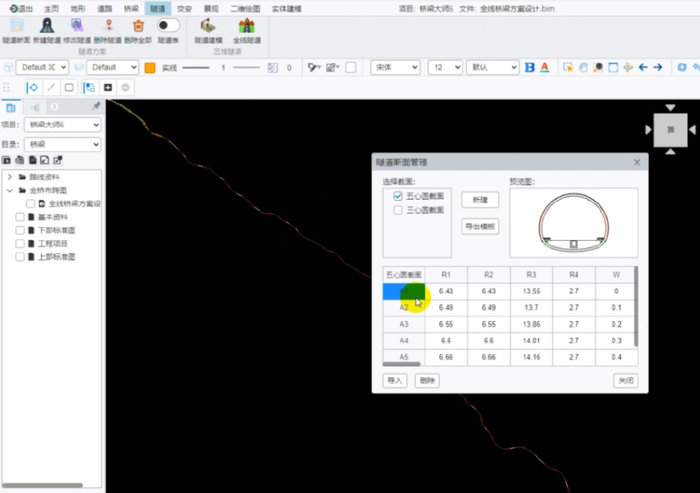Viewport: 700px width, 493px height.
Task: Click the 全线隧道 full-line tunnel icon
Action: 247,26
